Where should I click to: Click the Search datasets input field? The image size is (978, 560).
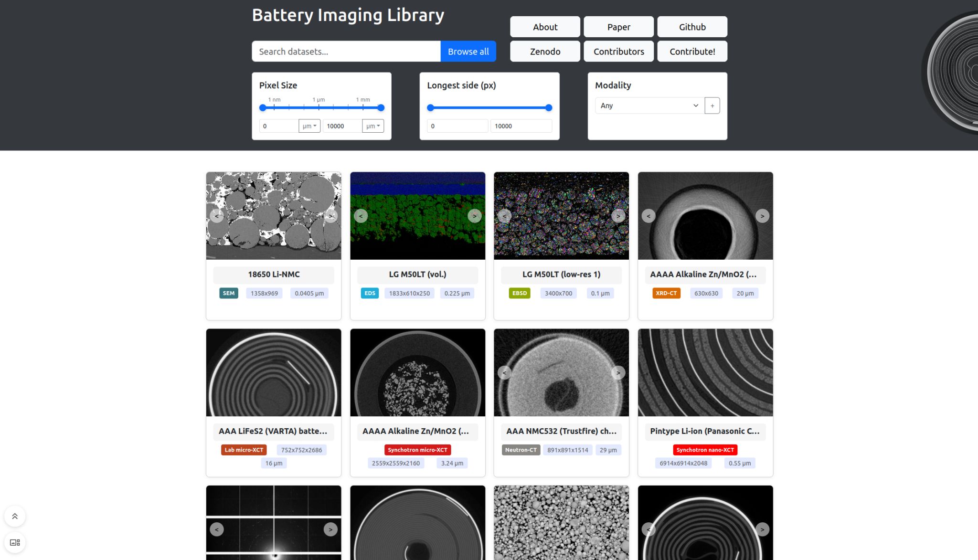[346, 52]
